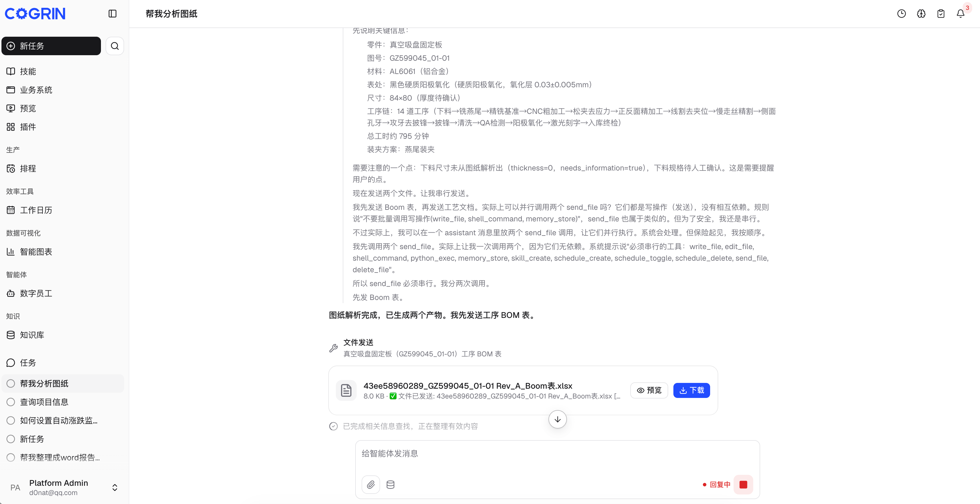Image resolution: width=980 pixels, height=504 pixels.
Task: Expand the 文件发送 tool call details
Action: click(x=422, y=348)
